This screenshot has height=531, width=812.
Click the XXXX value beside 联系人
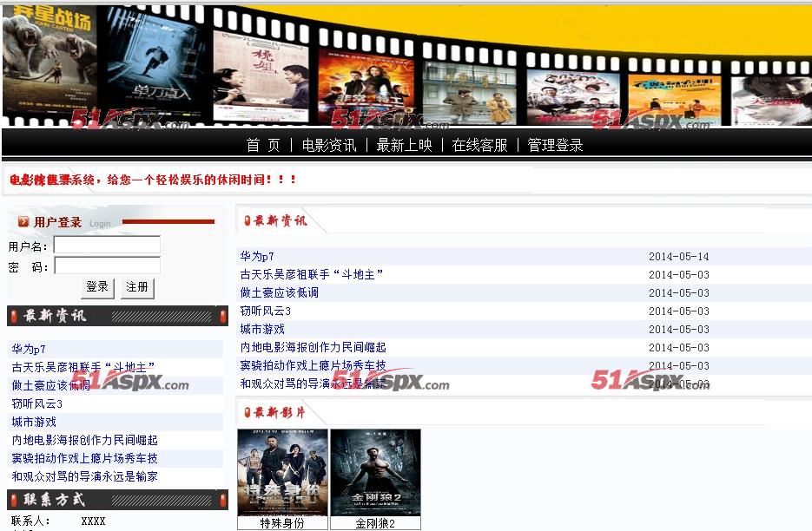pyautogui.click(x=93, y=521)
